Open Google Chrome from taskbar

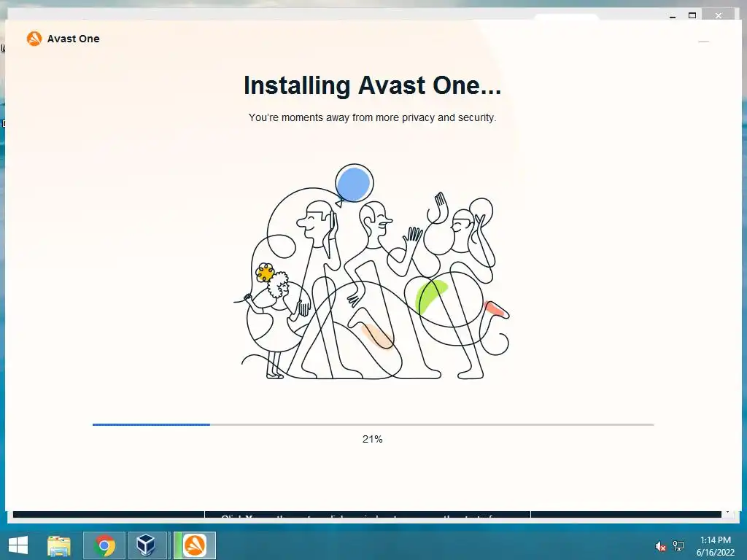click(x=104, y=545)
